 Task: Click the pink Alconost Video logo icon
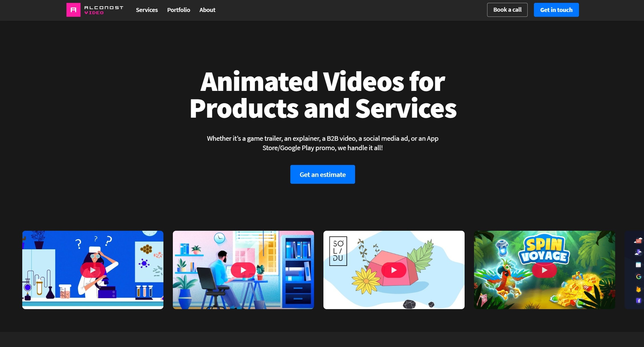[73, 10]
